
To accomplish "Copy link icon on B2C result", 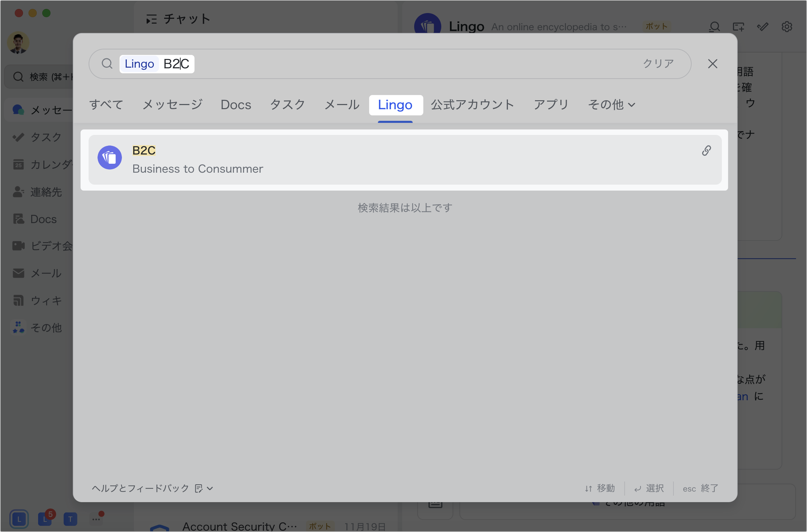I will pos(706,151).
